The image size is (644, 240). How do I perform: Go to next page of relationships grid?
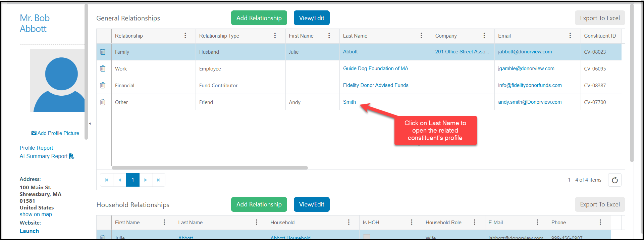point(146,180)
